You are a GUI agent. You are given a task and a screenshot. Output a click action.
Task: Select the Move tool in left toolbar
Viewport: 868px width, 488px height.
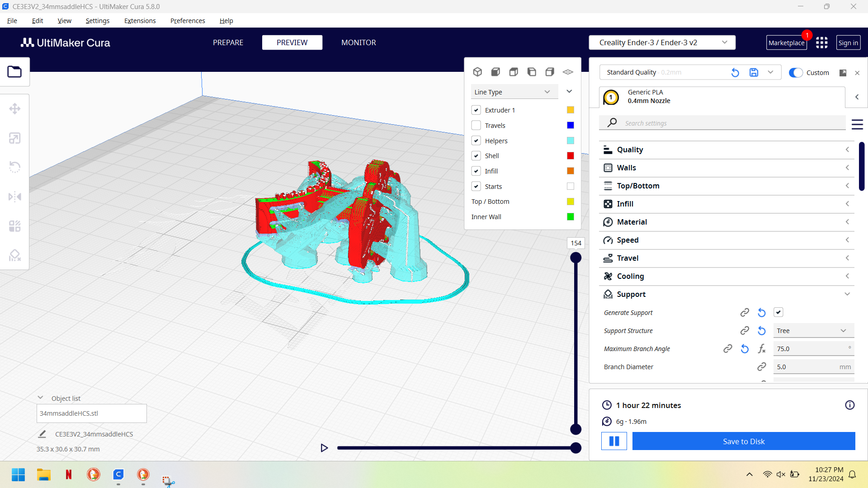[x=14, y=108]
